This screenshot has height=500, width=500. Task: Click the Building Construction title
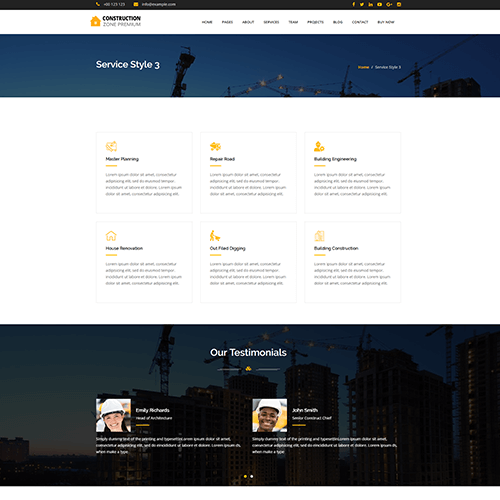click(x=336, y=248)
